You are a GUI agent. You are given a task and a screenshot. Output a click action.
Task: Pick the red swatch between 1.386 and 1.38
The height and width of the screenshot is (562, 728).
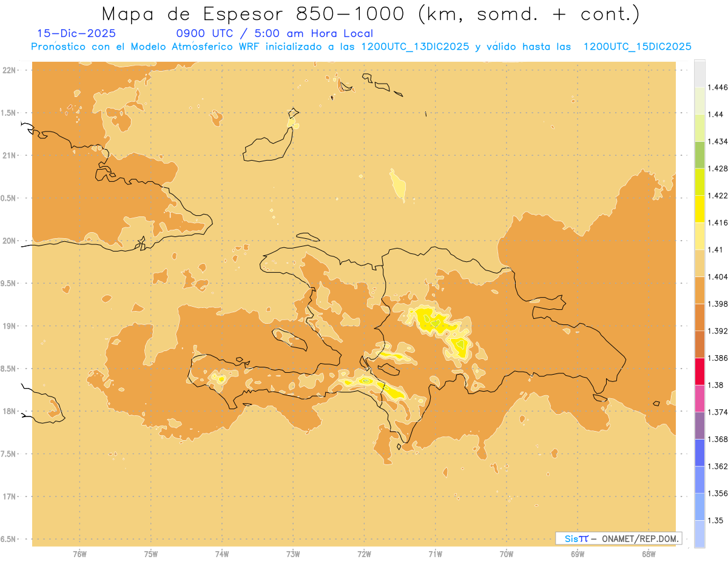(699, 372)
